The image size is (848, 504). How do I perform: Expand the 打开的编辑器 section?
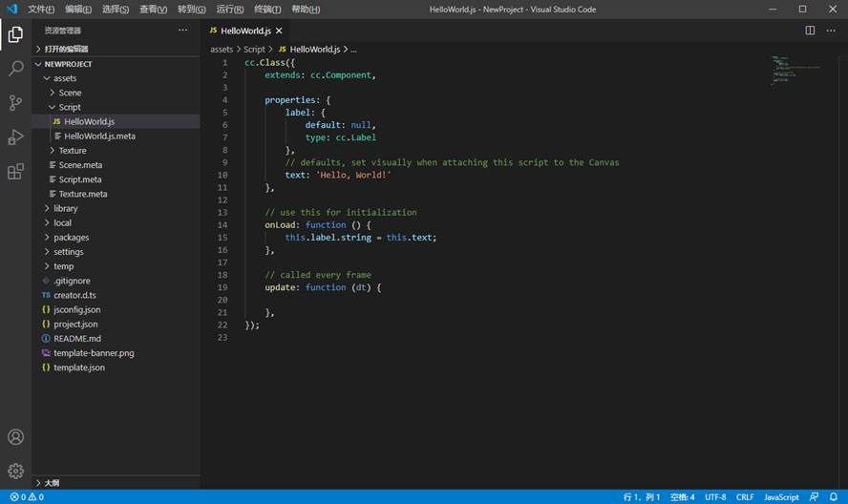[116, 50]
